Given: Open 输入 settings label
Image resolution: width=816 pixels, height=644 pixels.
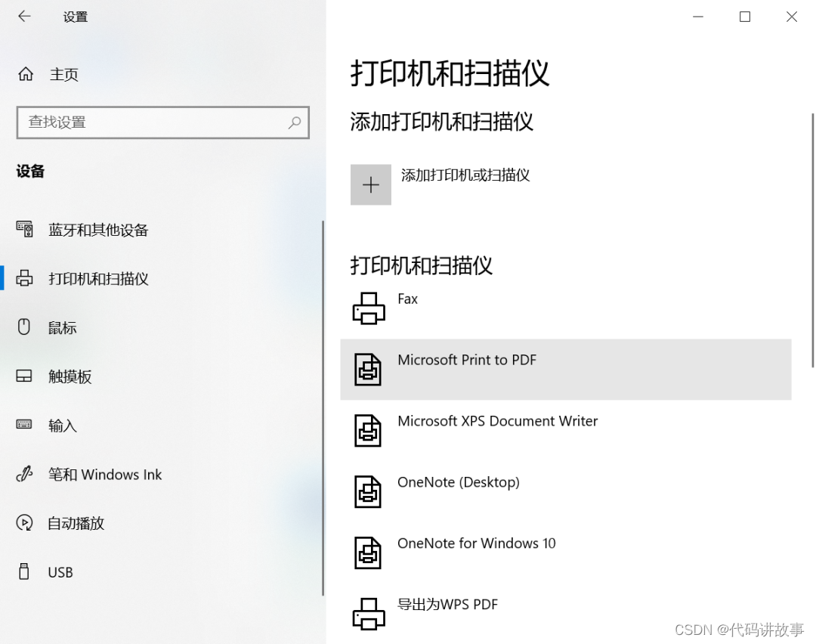Looking at the screenshot, I should pyautogui.click(x=63, y=426).
